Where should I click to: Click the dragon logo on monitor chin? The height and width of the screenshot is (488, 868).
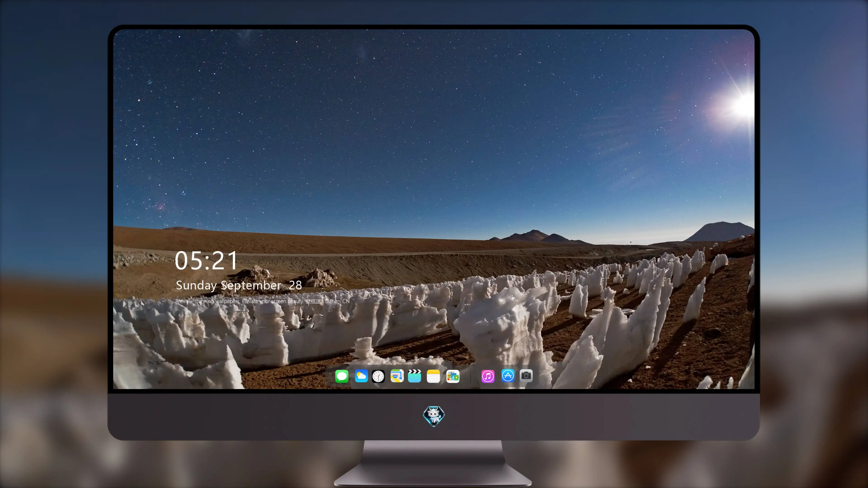[x=434, y=416]
